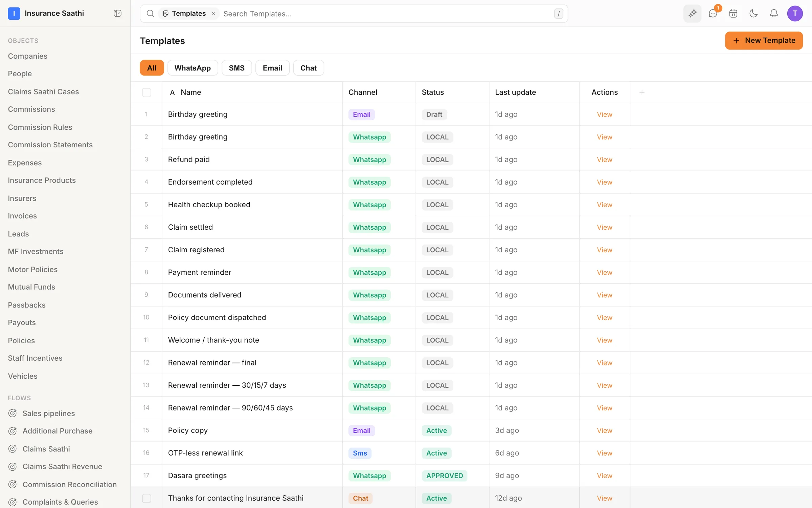Open Staff Incentives in sidebar
The height and width of the screenshot is (508, 812).
35,358
